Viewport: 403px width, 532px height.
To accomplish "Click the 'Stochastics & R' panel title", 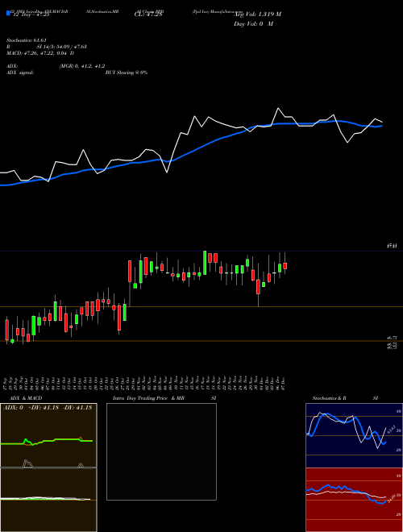I will click(329, 398).
